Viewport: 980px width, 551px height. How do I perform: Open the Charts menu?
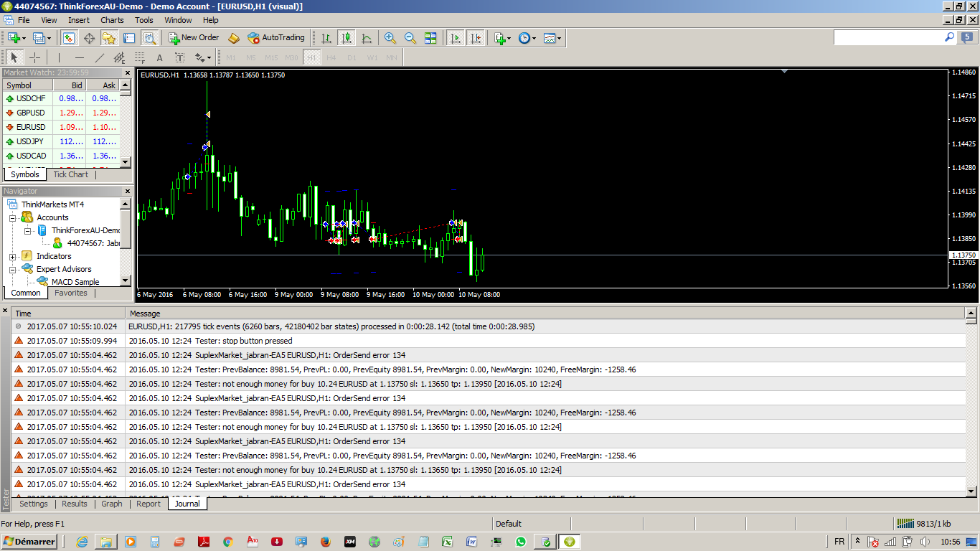(112, 20)
